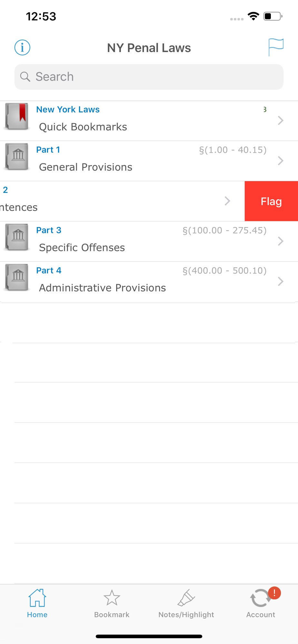Expand Quick Bookmarks with its chevron

click(281, 120)
